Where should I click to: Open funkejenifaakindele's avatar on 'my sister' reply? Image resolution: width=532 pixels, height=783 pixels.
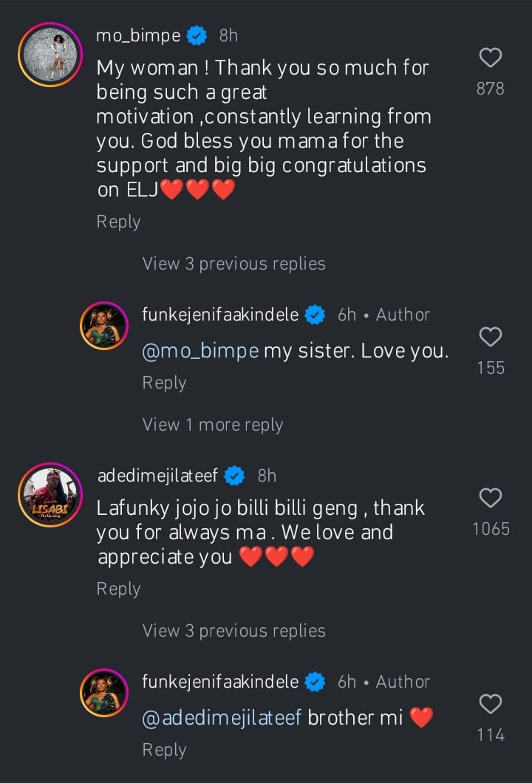tap(104, 326)
